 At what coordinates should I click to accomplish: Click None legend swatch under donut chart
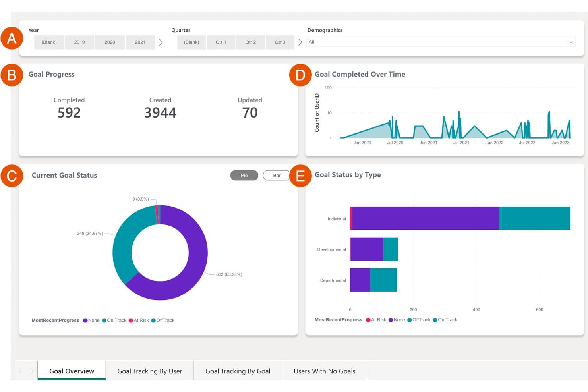point(85,321)
